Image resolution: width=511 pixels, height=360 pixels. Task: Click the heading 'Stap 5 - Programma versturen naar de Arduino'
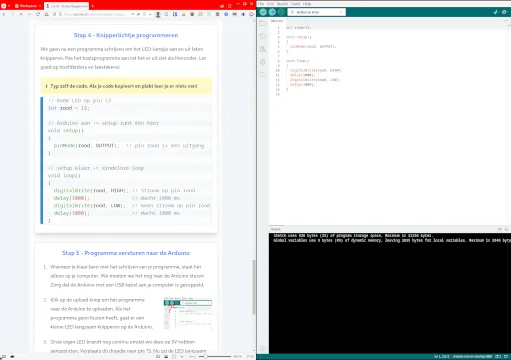click(126, 253)
